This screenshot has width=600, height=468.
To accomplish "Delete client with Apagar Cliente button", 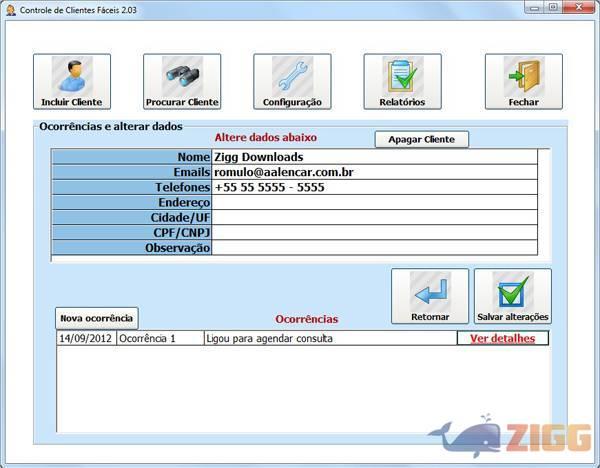I will pos(421,139).
